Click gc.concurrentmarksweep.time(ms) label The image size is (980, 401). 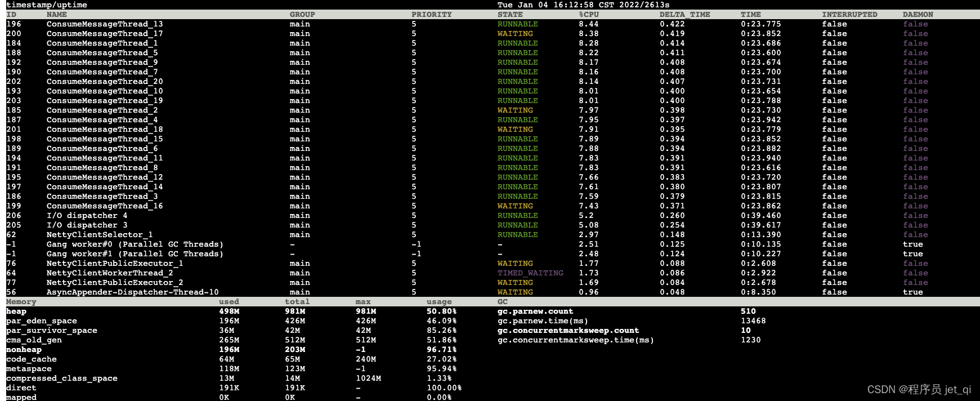point(575,340)
